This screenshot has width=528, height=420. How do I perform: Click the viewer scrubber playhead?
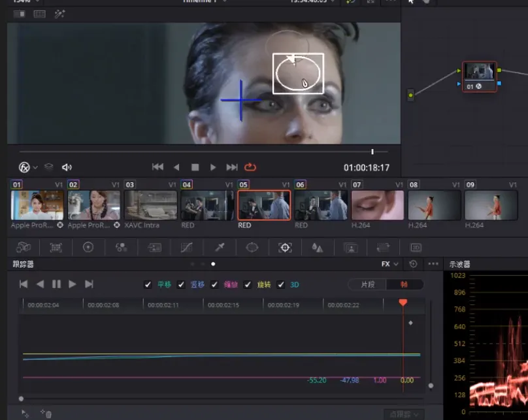click(x=372, y=152)
